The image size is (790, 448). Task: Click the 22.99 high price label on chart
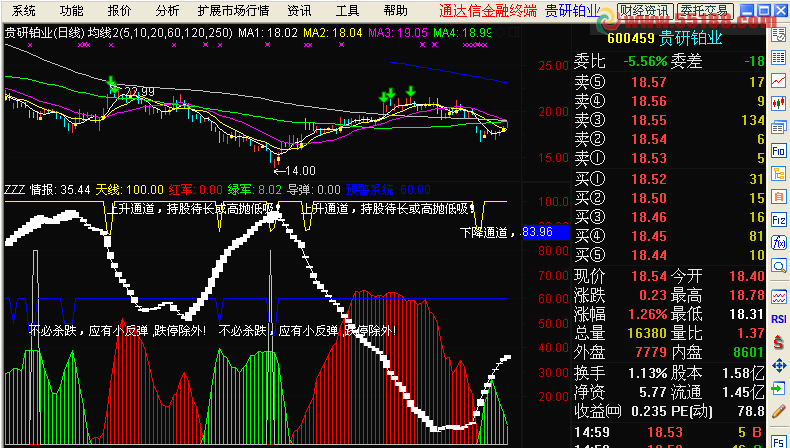tap(140, 92)
